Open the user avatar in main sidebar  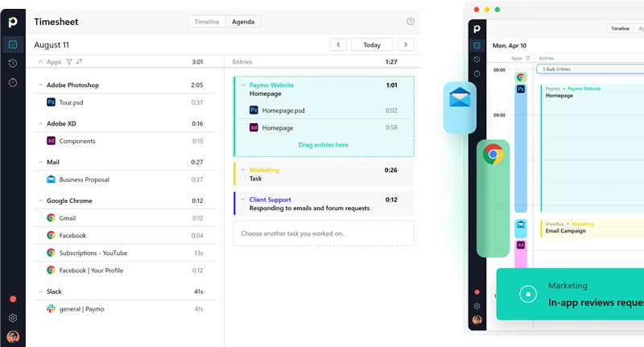coord(13,337)
